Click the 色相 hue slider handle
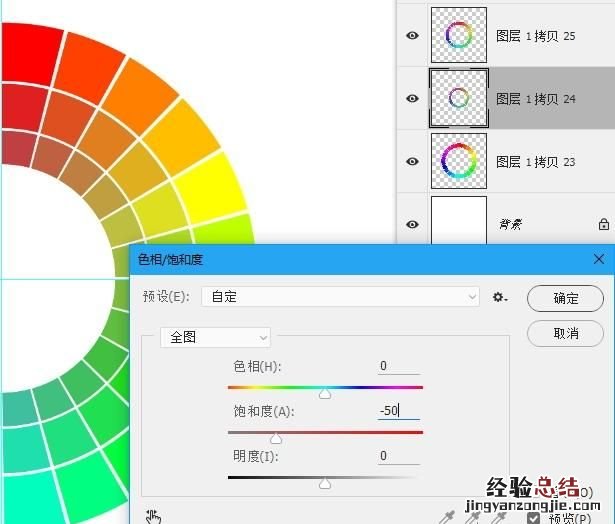This screenshot has height=524, width=615. pos(325,394)
